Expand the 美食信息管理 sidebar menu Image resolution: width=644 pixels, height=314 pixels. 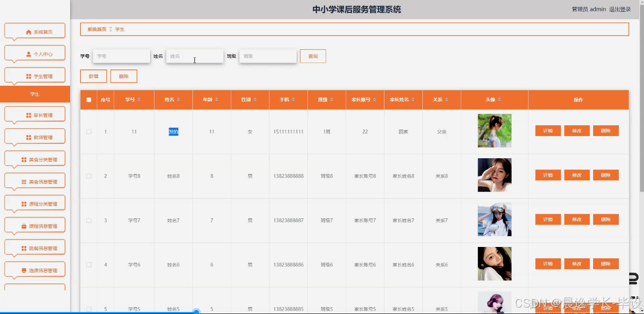pyautogui.click(x=35, y=181)
